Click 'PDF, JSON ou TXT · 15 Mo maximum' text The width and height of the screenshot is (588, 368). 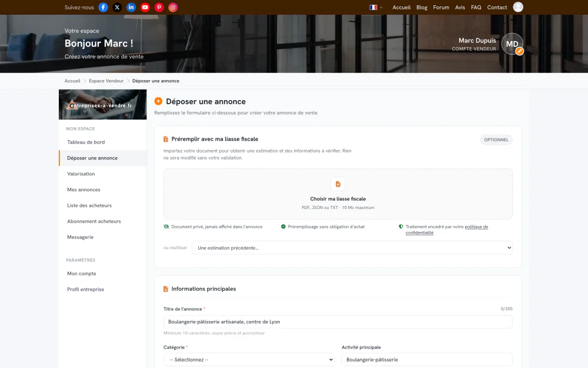pyautogui.click(x=338, y=208)
